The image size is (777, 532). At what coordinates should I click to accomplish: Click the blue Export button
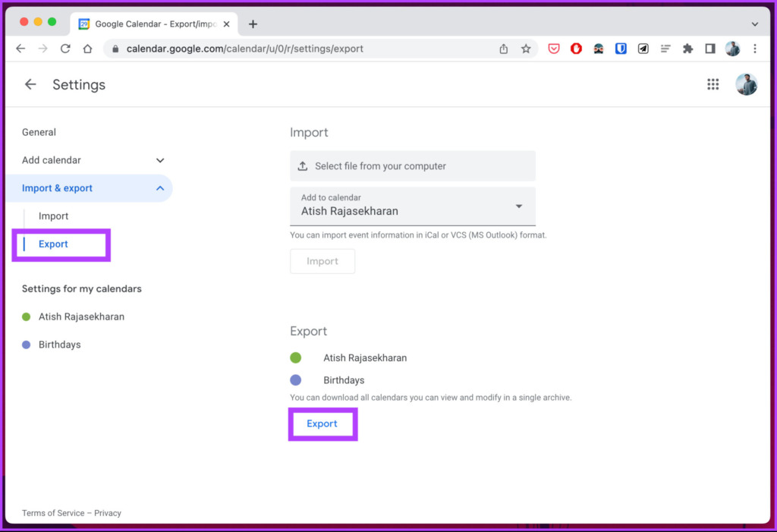pyautogui.click(x=322, y=424)
